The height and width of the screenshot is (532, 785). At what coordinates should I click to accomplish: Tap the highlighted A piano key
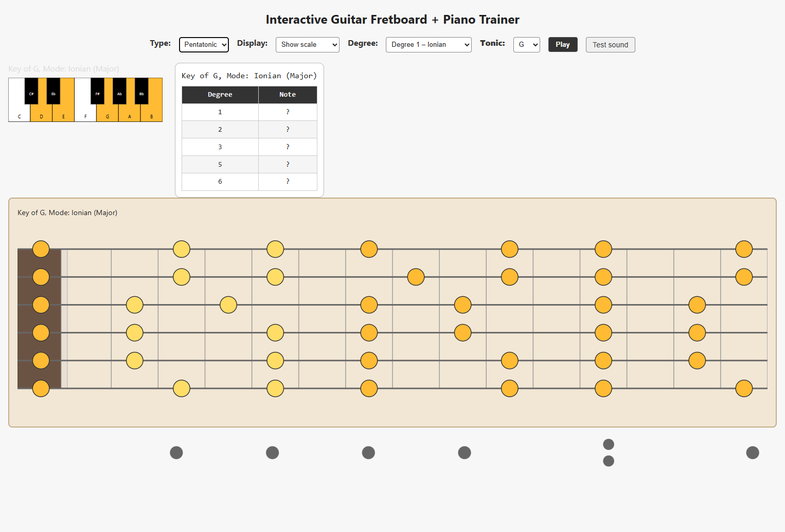click(x=130, y=113)
